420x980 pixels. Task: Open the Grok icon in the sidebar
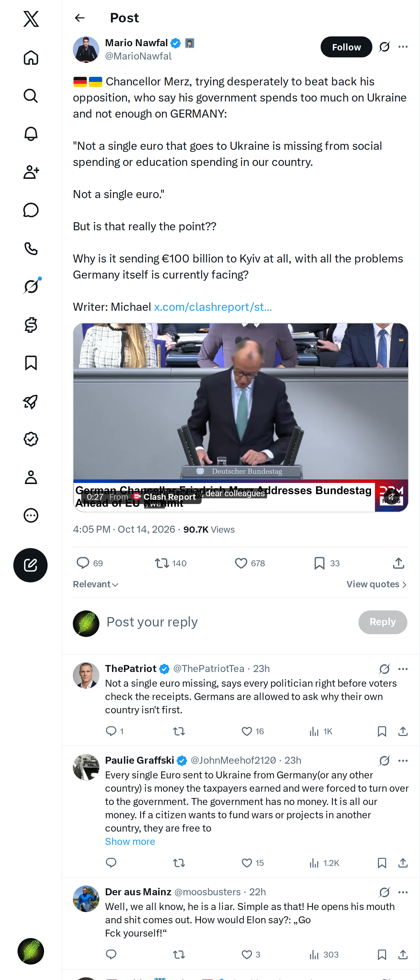[x=31, y=286]
